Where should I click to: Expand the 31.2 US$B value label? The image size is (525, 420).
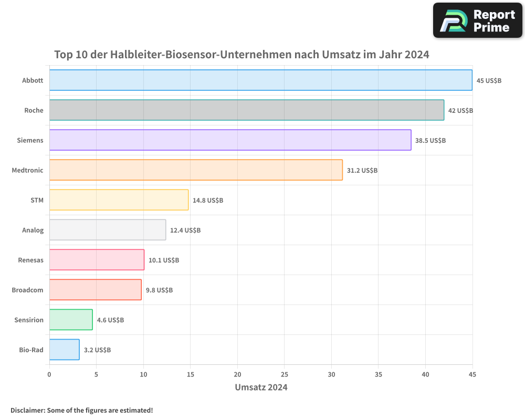point(362,170)
